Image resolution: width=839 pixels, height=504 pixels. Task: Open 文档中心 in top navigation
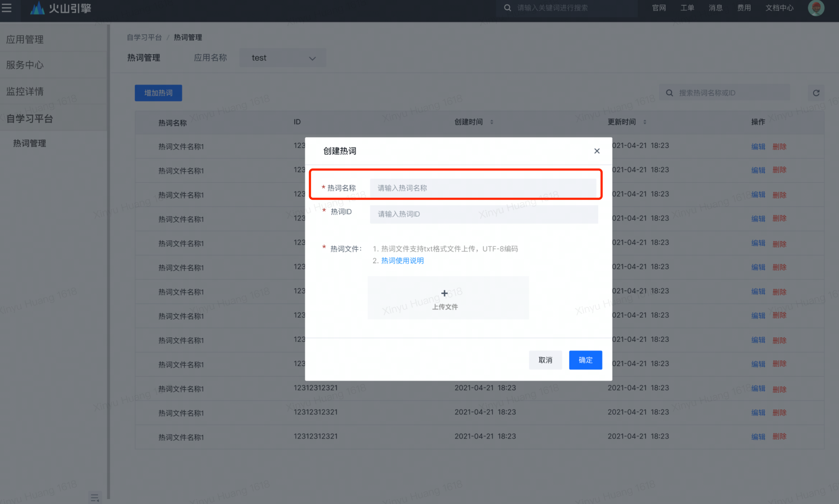779,8
